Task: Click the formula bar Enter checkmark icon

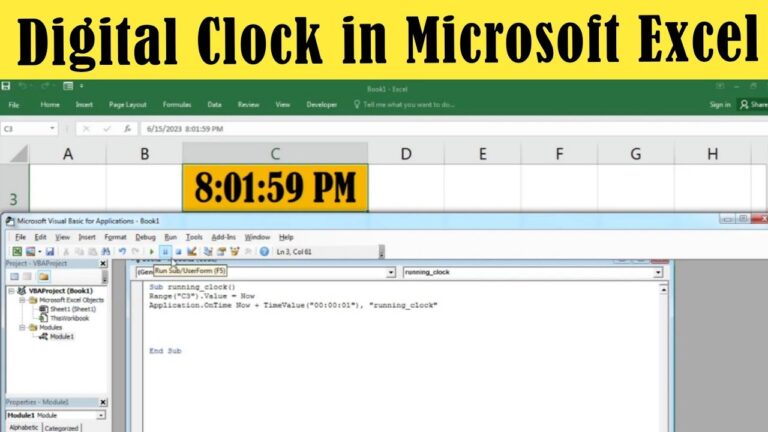Action: pyautogui.click(x=107, y=129)
